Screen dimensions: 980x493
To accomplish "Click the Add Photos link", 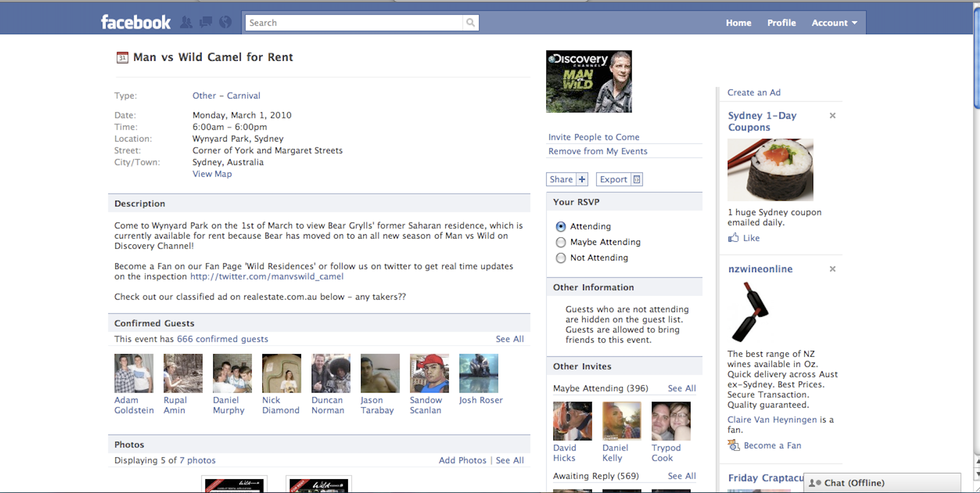I will coord(462,461).
